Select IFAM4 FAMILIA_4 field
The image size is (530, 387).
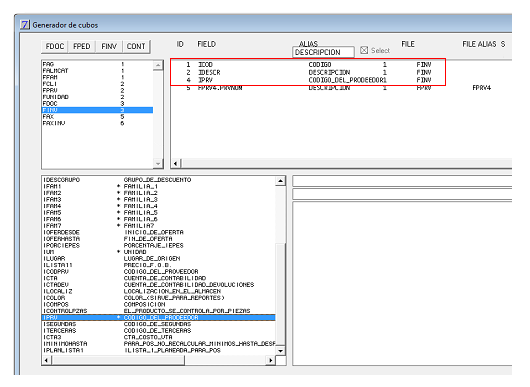tap(159, 206)
